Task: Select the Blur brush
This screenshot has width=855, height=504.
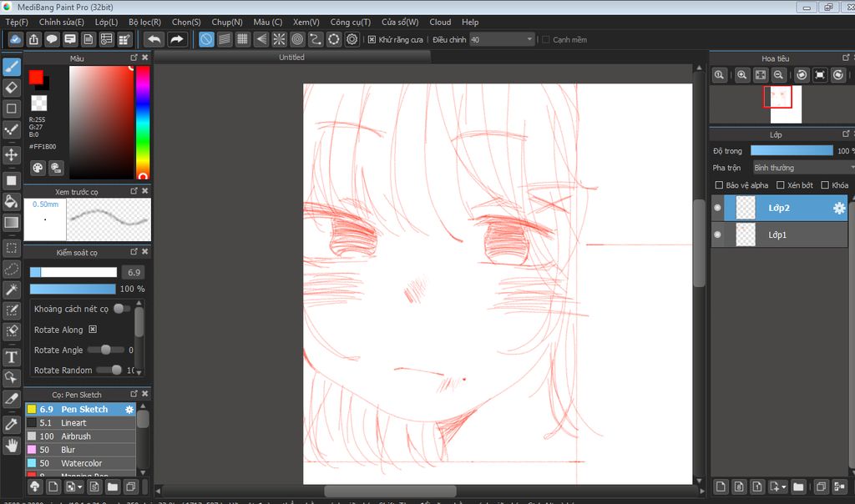Action: coord(81,450)
